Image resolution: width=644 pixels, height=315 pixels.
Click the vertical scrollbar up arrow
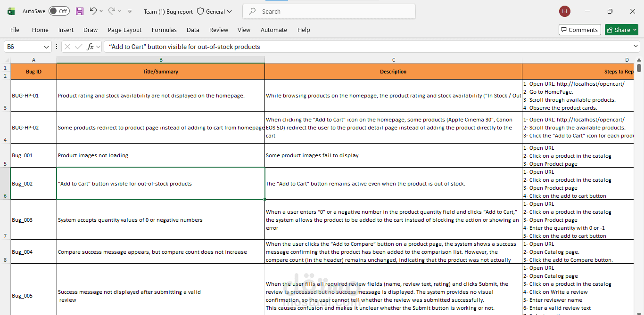pyautogui.click(x=639, y=60)
